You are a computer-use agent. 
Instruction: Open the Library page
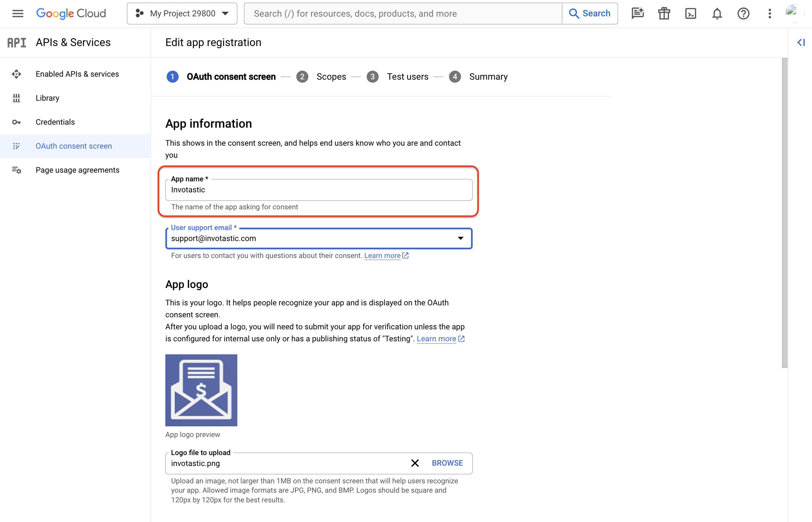click(75, 98)
